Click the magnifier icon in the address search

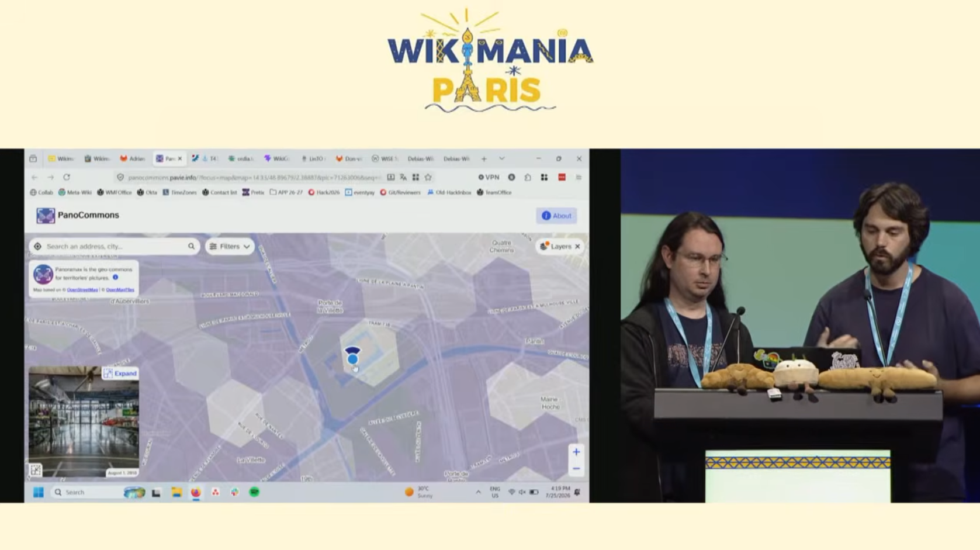(x=191, y=247)
